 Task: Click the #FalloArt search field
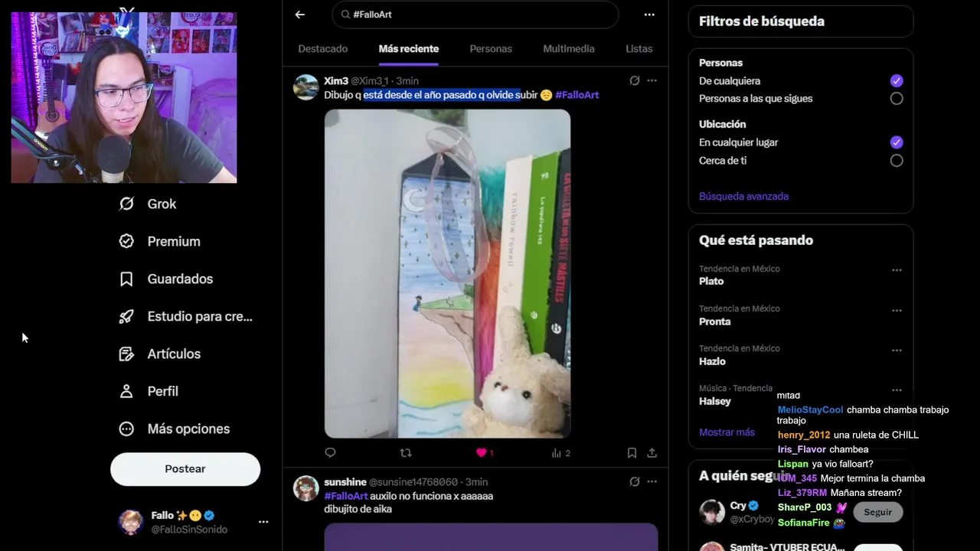click(475, 15)
